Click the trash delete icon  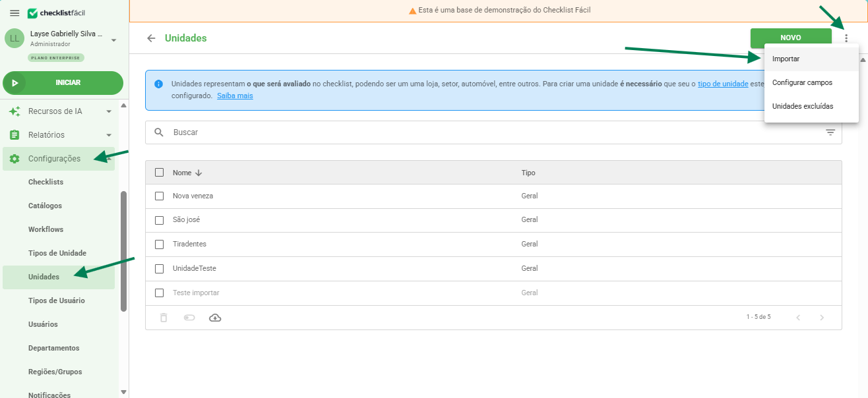pyautogui.click(x=164, y=318)
